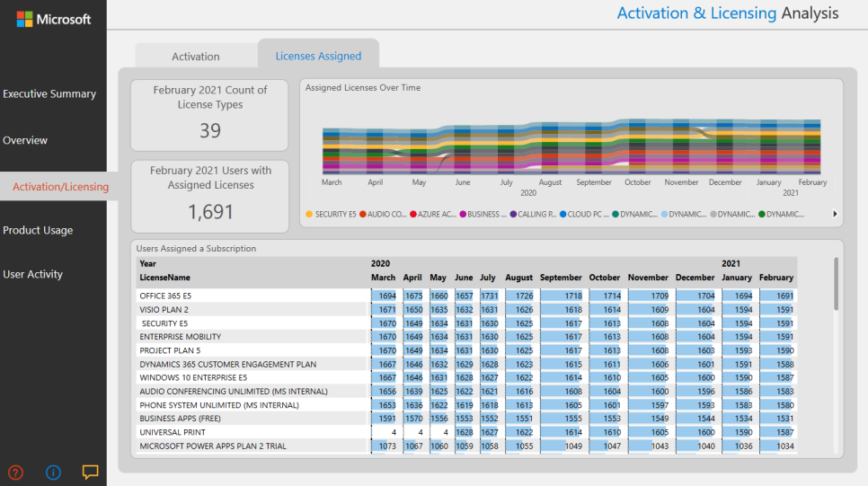Click the PROJECT PLAN 5 row label

[170, 350]
